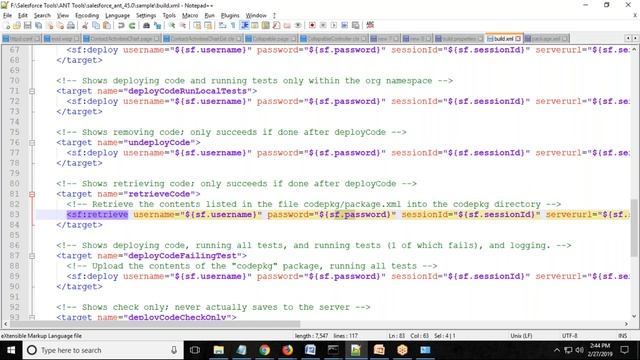The width and height of the screenshot is (640, 360).
Task: Click the INS status bar indicator
Action: tap(622, 336)
